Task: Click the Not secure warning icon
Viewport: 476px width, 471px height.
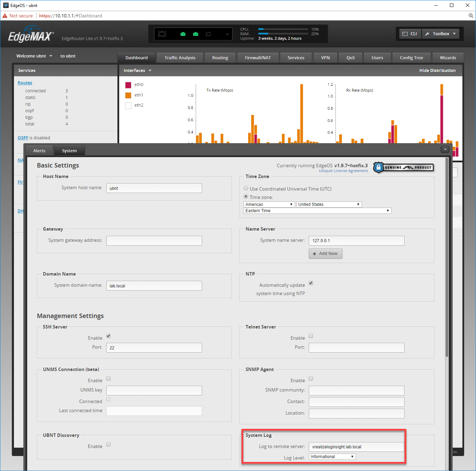Action: (5, 16)
